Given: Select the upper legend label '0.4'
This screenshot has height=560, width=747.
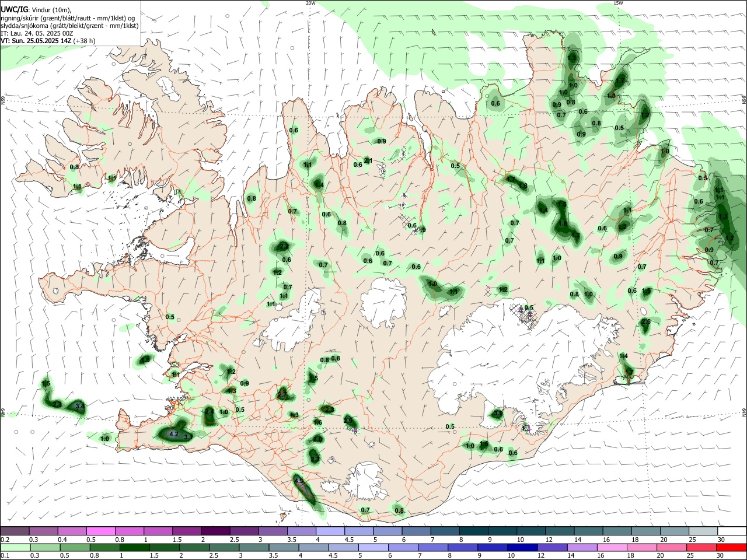Looking at the screenshot, I should (x=62, y=540).
